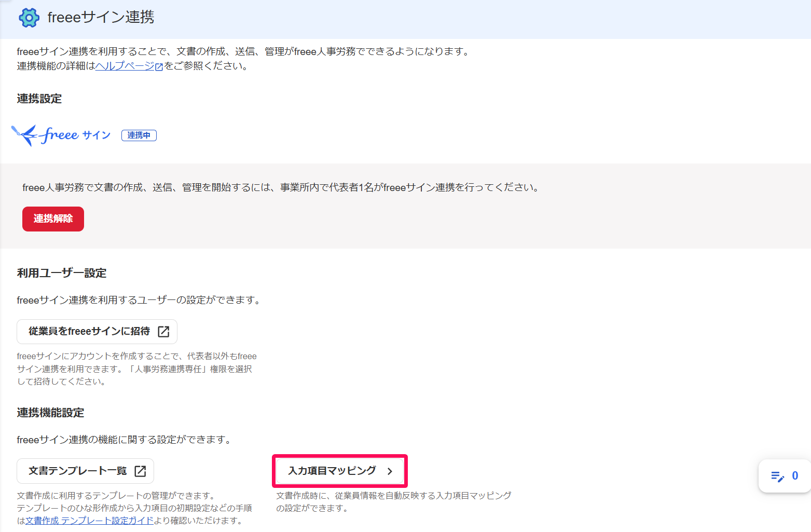Click external-link icon on 文書テンプレート一覧
The height and width of the screenshot is (532, 811).
[140, 471]
